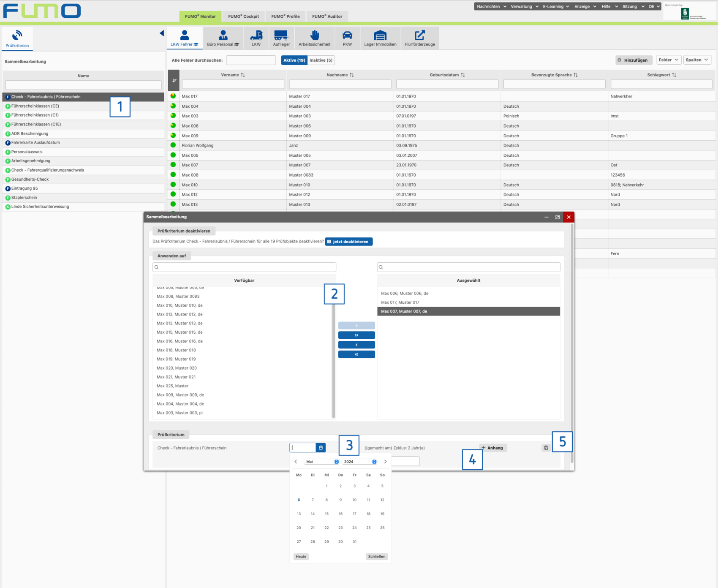
Task: Open Arbeitssicherheit hand icon
Action: click(315, 36)
